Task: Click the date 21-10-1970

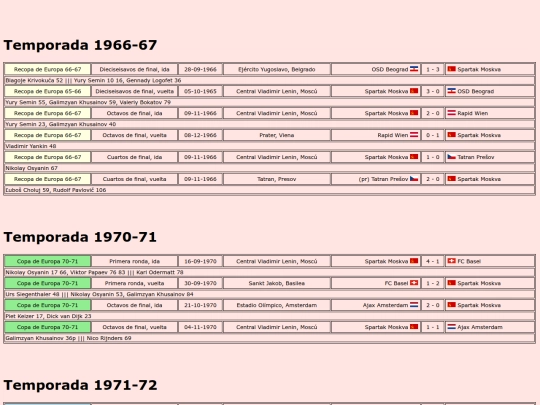Action: click(x=200, y=305)
